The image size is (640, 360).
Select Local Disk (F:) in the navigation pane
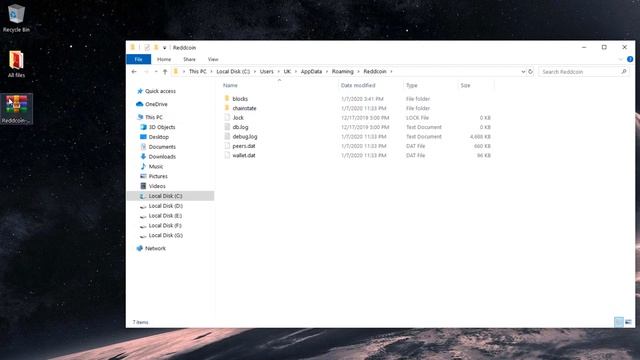[165, 225]
